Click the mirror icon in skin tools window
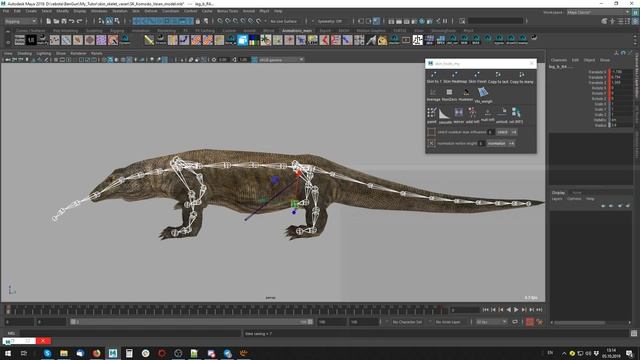640x360 pixels. pyautogui.click(x=459, y=113)
